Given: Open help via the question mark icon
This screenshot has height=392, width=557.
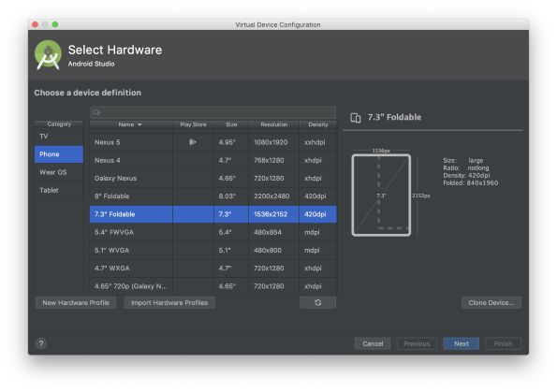Looking at the screenshot, I should point(41,343).
